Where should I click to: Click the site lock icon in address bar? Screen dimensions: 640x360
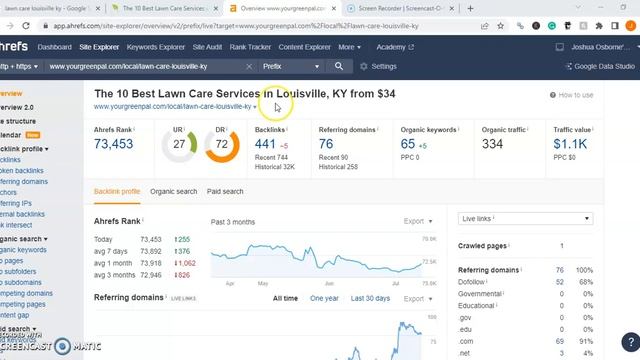45,26
